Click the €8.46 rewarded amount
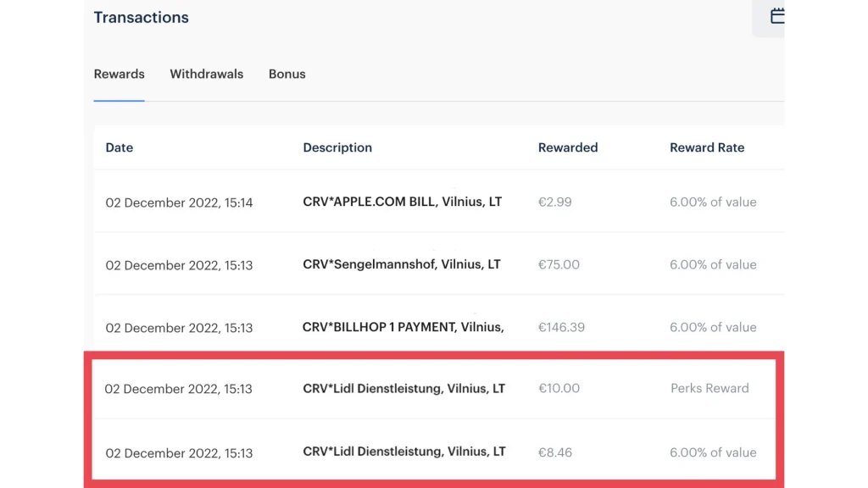 coord(554,452)
